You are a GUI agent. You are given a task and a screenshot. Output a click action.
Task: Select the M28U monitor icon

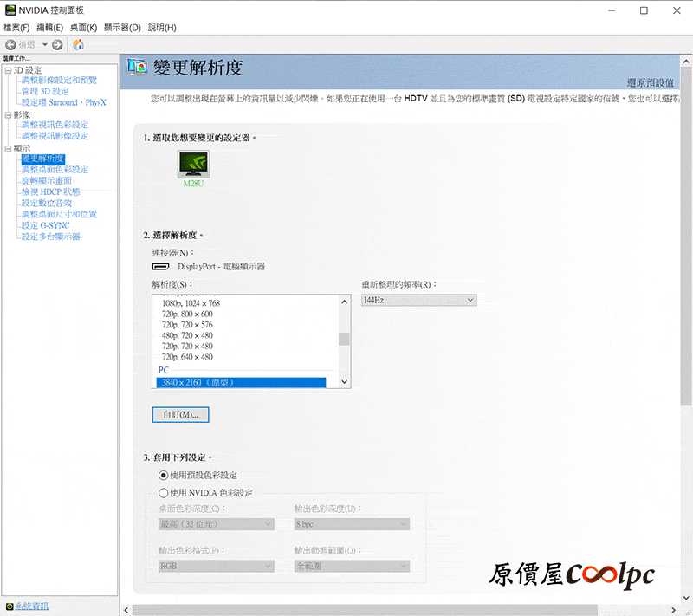click(193, 165)
